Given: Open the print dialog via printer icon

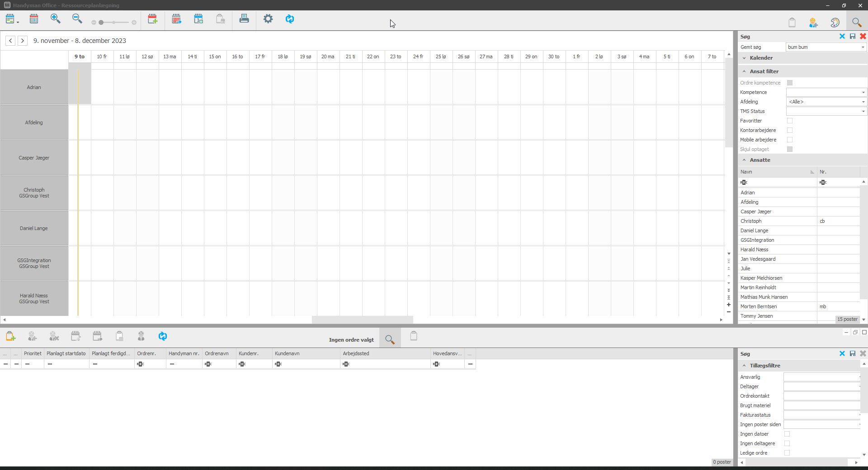Looking at the screenshot, I should pos(244,19).
